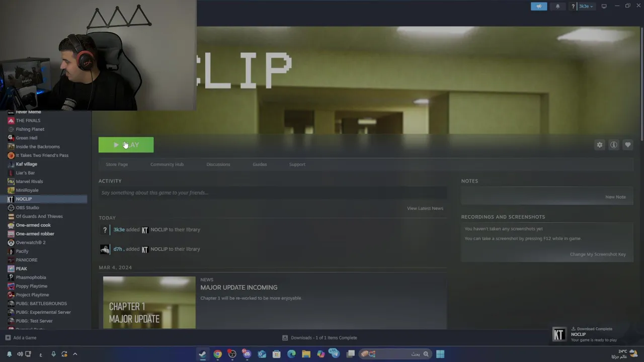Open Outlook icon in the taskbar
Viewport: 644px width, 362px height.
262,354
